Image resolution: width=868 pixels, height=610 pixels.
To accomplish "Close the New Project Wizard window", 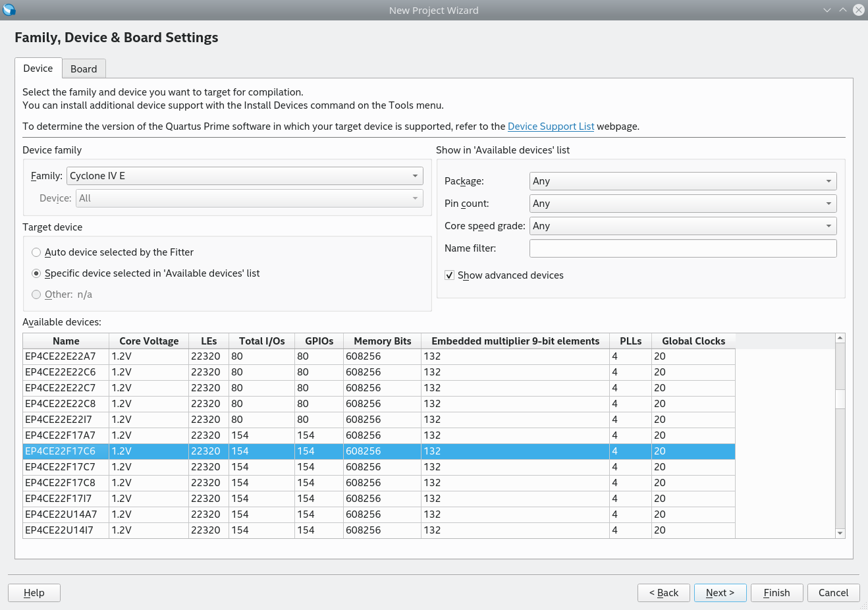I will point(859,10).
